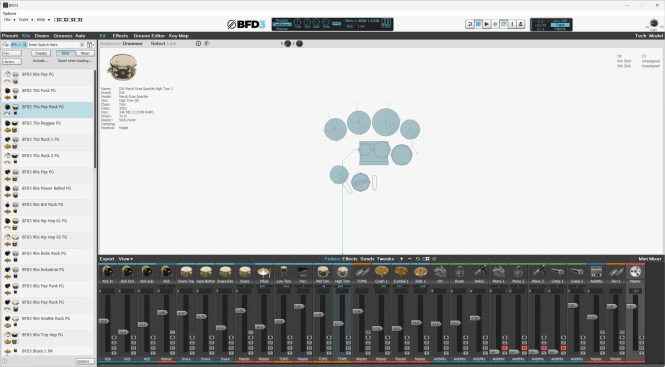Click the Export button in mixer
Image resolution: width=665 pixels, height=367 pixels.
[107, 259]
